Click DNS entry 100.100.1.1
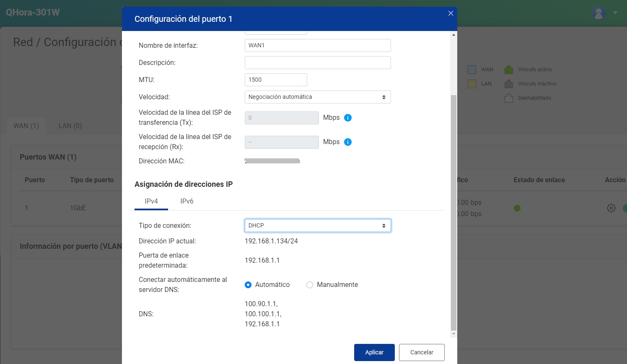This screenshot has height=364, width=627. [x=263, y=314]
